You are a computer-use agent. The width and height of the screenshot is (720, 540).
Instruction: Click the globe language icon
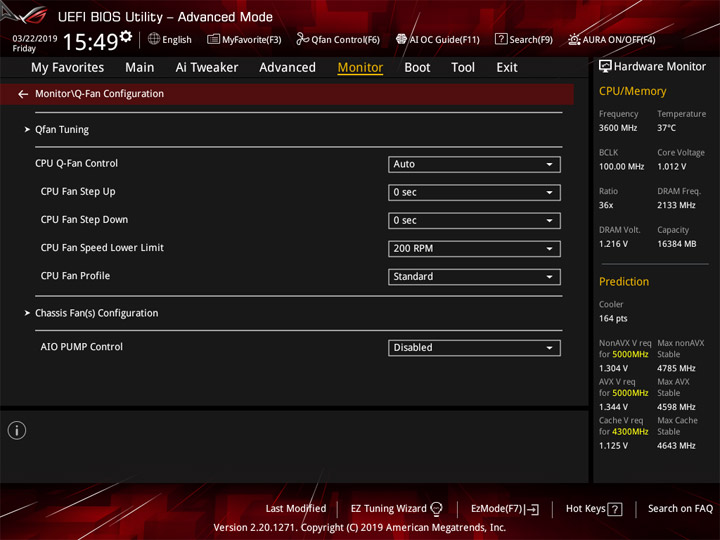tap(154, 39)
